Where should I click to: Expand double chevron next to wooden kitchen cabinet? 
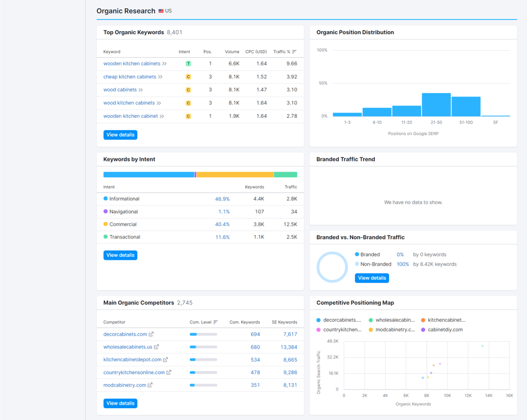click(x=162, y=116)
